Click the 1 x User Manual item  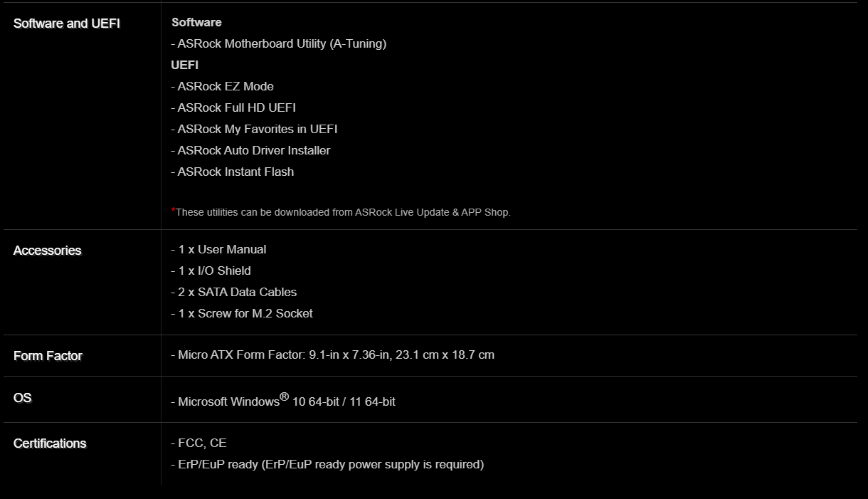point(219,249)
